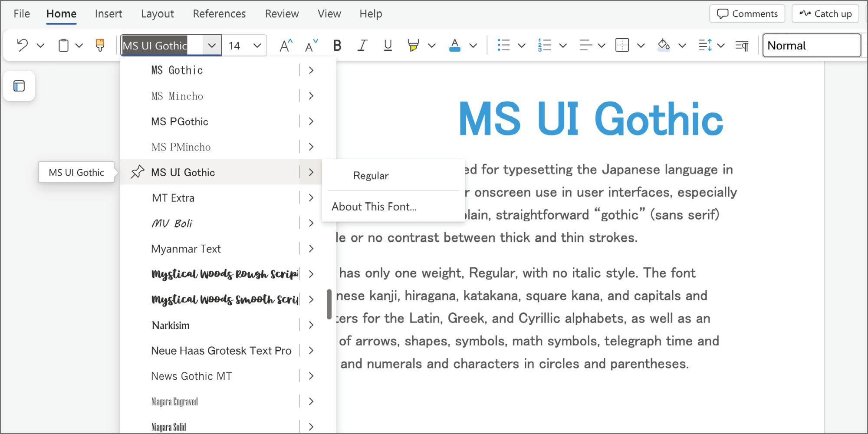Screen dimensions: 868x434
Task: Open the navigation pane icon
Action: (x=19, y=86)
